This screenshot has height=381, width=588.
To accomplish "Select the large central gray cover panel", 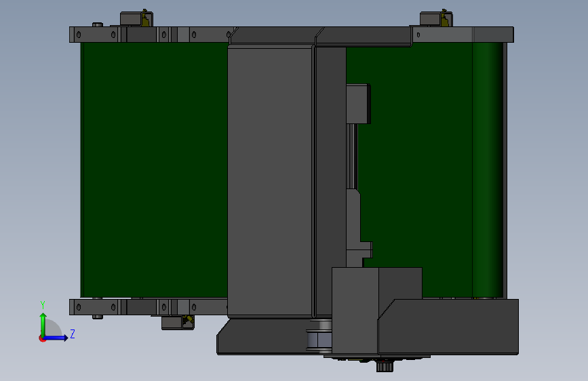I will click(270, 181).
